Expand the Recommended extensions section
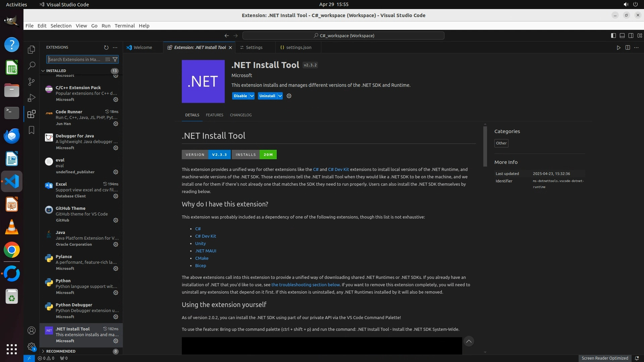The width and height of the screenshot is (644, 362). click(x=61, y=351)
